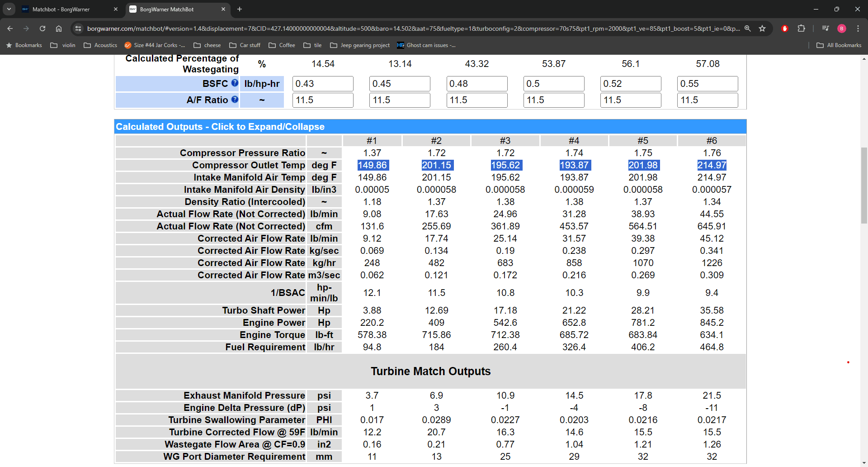Open the violin bookmarks folder

click(63, 45)
